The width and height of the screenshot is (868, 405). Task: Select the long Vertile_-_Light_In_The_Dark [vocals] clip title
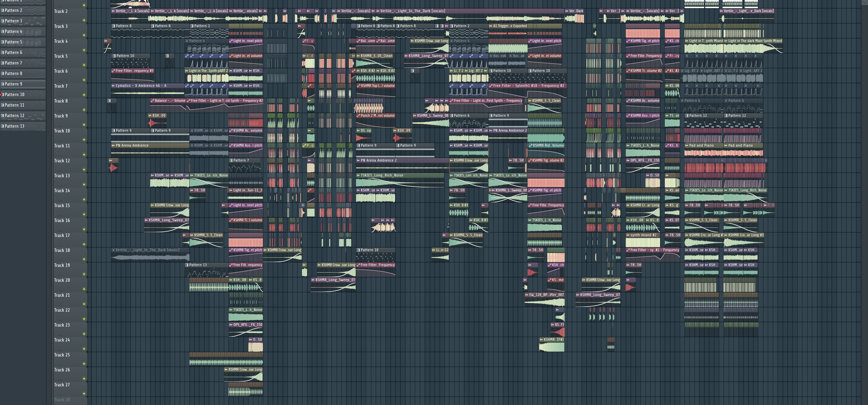pos(412,11)
